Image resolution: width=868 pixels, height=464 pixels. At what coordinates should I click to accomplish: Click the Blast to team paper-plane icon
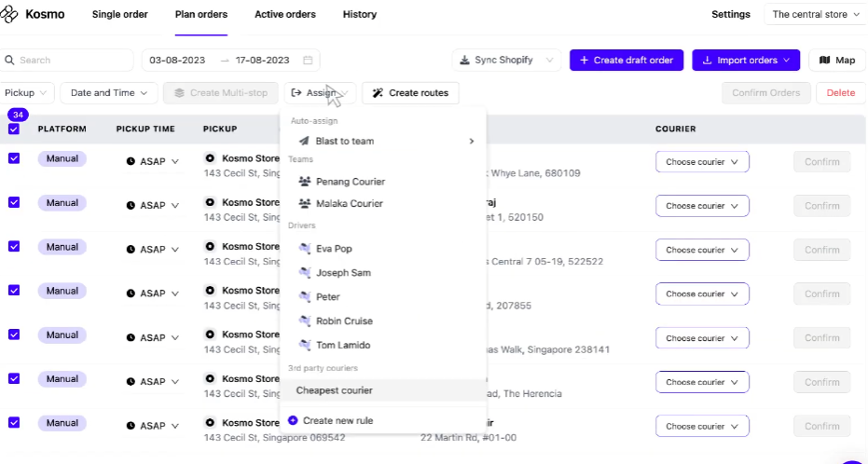pyautogui.click(x=304, y=141)
